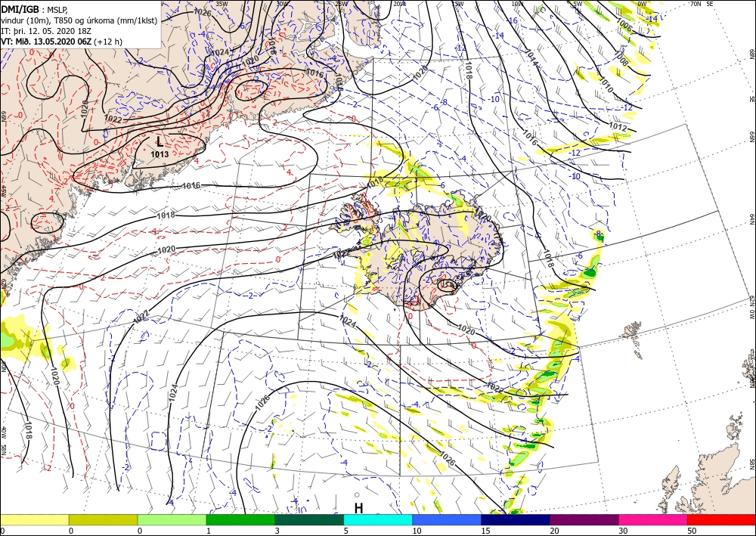Click the 'IT: þri. 12. 05. 2020 18Z' line
Image resolution: width=756 pixels, height=536 pixels.
tap(46, 31)
